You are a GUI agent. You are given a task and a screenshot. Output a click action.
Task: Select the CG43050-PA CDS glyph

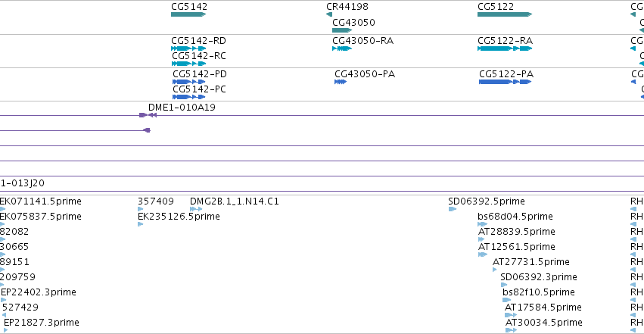coord(341,82)
